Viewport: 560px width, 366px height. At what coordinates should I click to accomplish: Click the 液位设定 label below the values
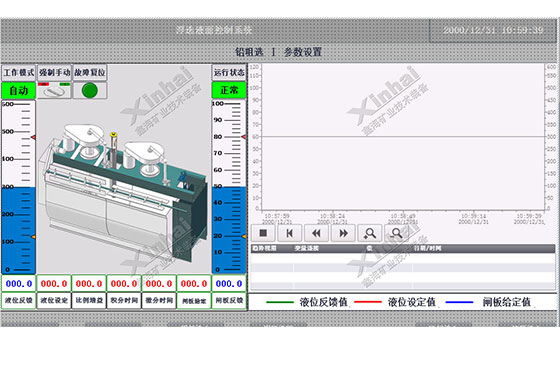pos(54,301)
